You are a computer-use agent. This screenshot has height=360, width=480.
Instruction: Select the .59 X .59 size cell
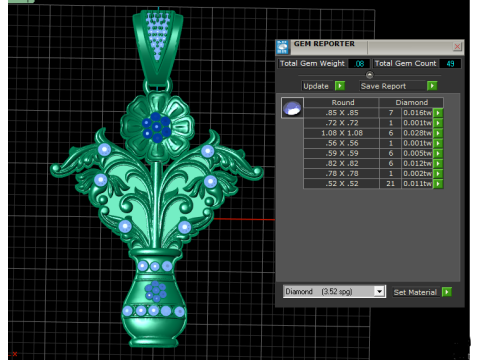coord(342,153)
